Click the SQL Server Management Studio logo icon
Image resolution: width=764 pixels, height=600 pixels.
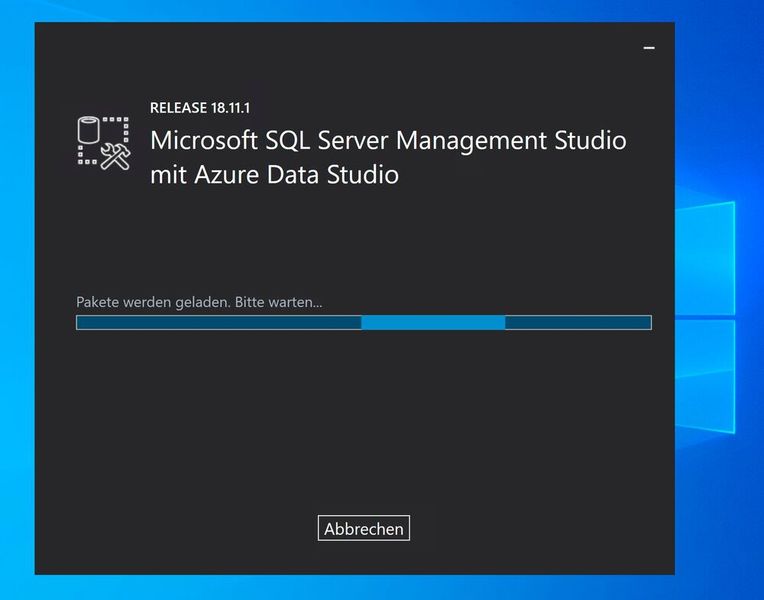tap(104, 143)
